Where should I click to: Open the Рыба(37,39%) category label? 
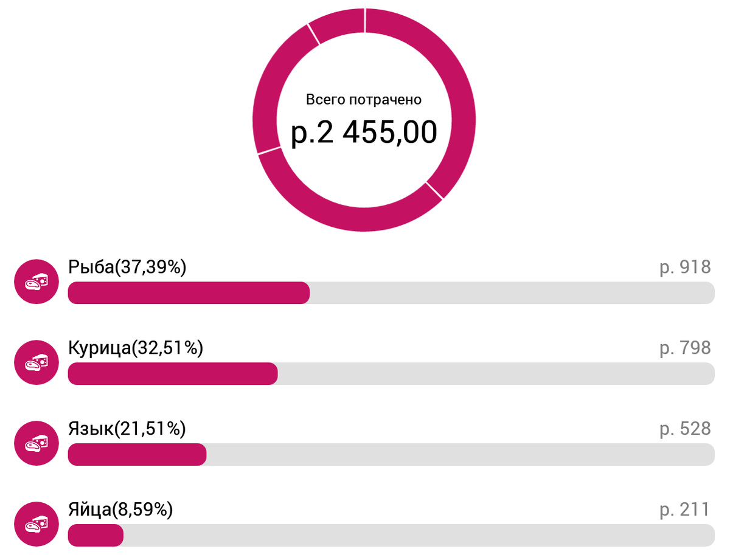[x=127, y=267]
